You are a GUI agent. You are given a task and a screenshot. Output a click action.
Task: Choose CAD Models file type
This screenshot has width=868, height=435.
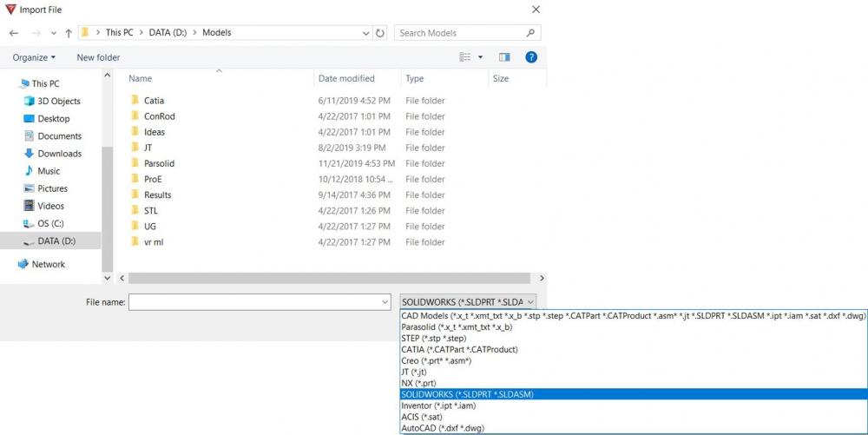634,316
